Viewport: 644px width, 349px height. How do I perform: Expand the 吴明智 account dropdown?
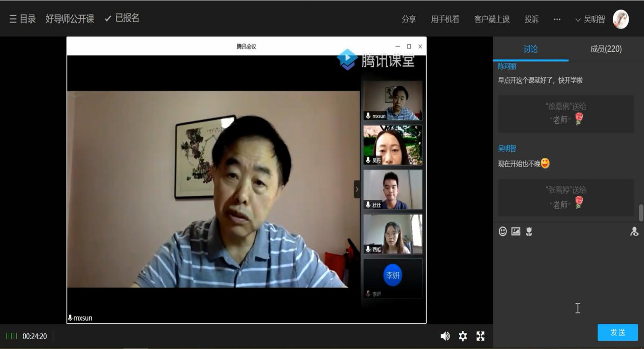click(x=590, y=19)
